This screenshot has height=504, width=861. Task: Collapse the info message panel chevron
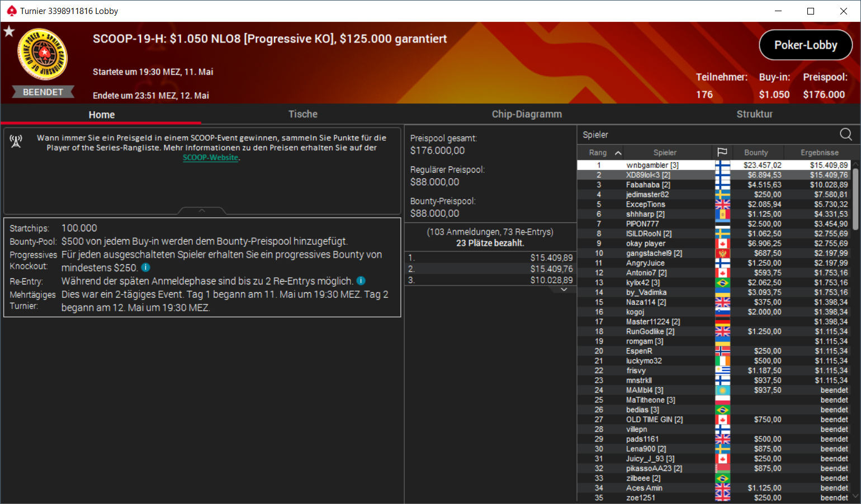click(x=202, y=211)
